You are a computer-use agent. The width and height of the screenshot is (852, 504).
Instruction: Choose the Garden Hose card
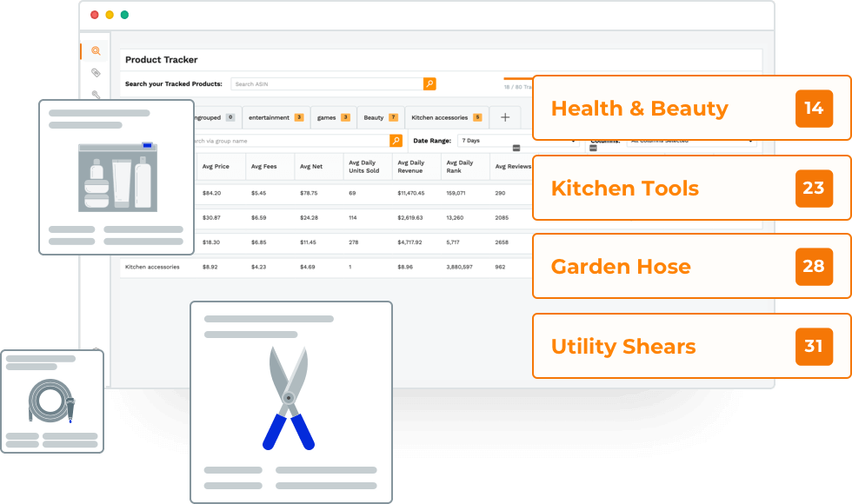pos(692,266)
